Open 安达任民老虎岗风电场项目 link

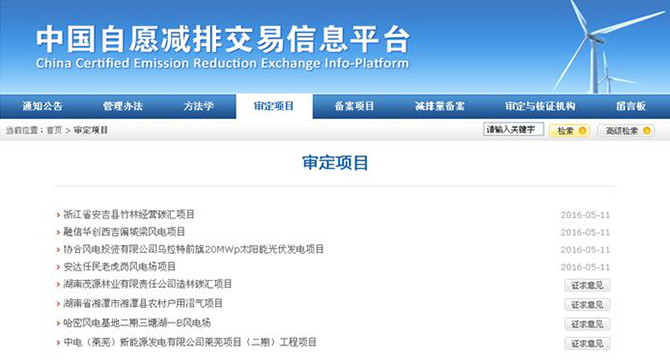(x=119, y=267)
